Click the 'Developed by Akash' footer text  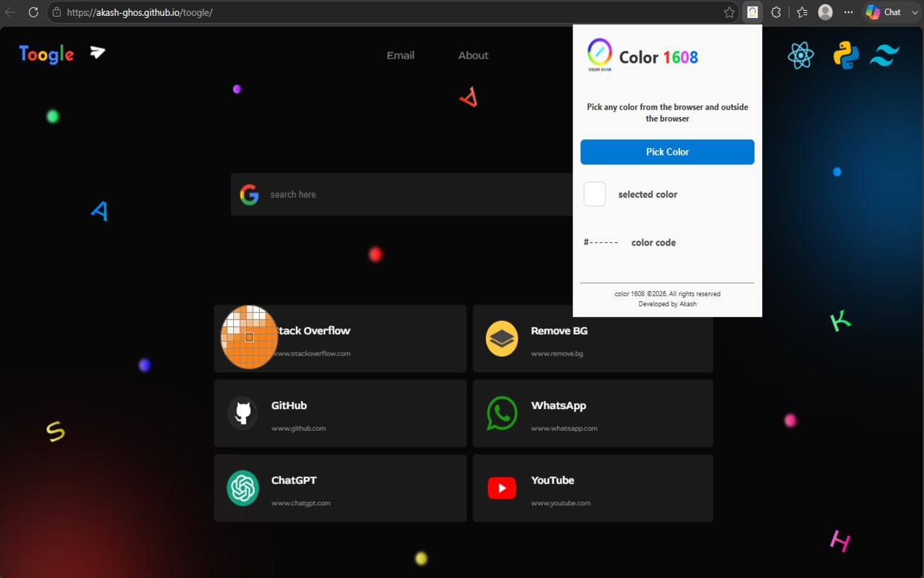668,304
